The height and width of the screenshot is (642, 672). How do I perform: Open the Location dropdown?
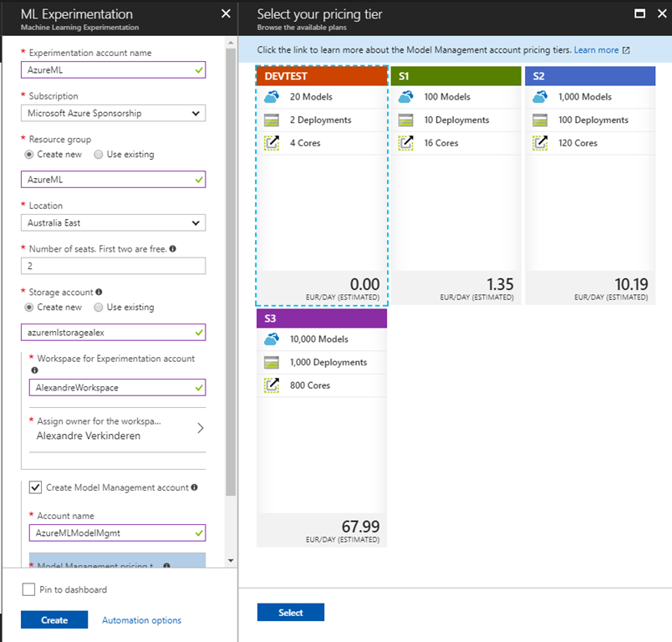[113, 223]
